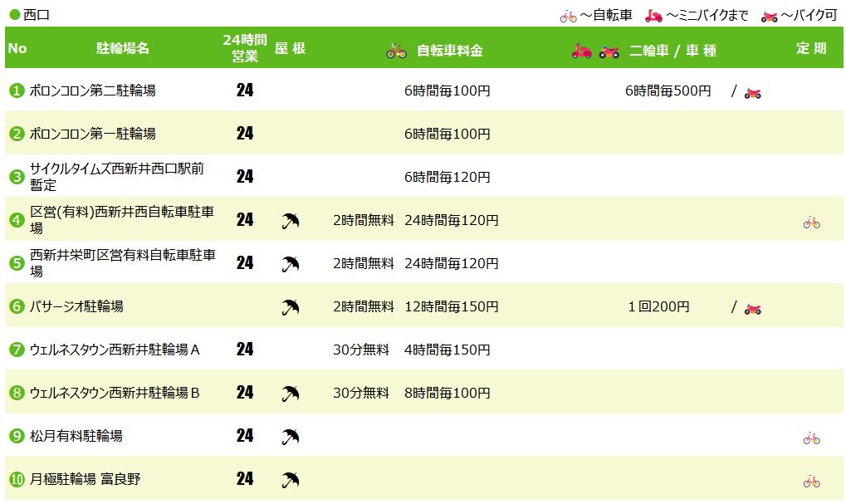Click the bicycle pass icon for 区営(有料)西新井西自転車駐車場
846x504 pixels.
[811, 222]
